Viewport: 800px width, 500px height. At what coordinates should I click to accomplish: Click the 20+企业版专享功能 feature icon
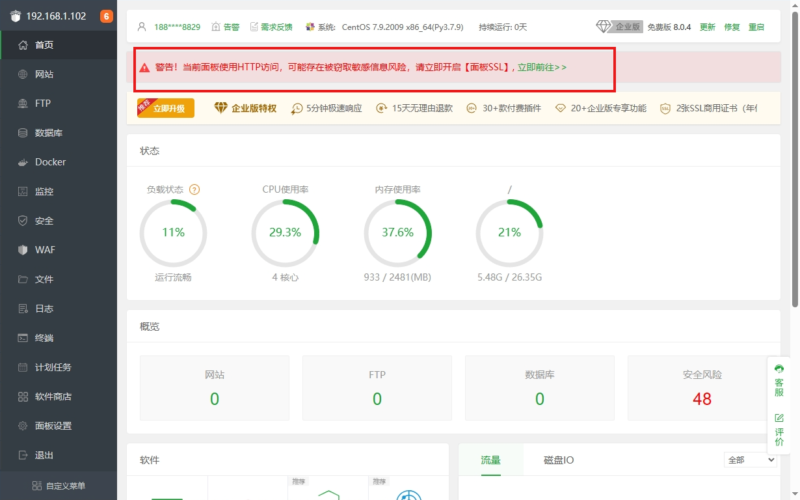click(560, 108)
